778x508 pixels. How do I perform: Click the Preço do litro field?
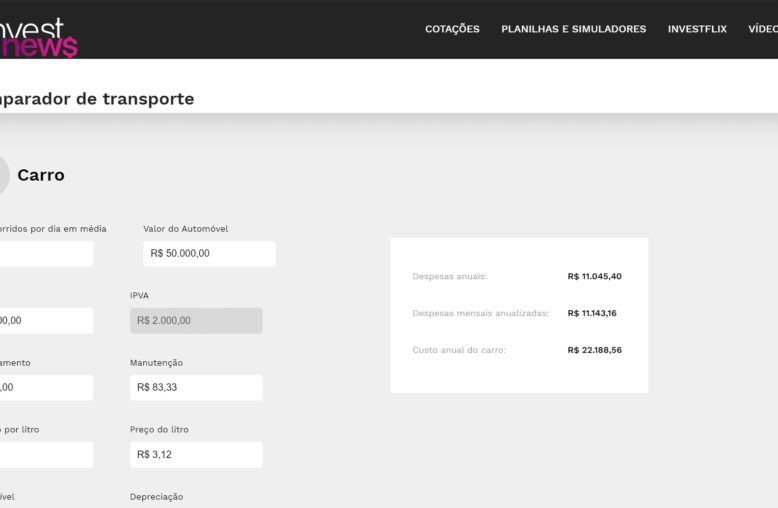click(x=196, y=454)
